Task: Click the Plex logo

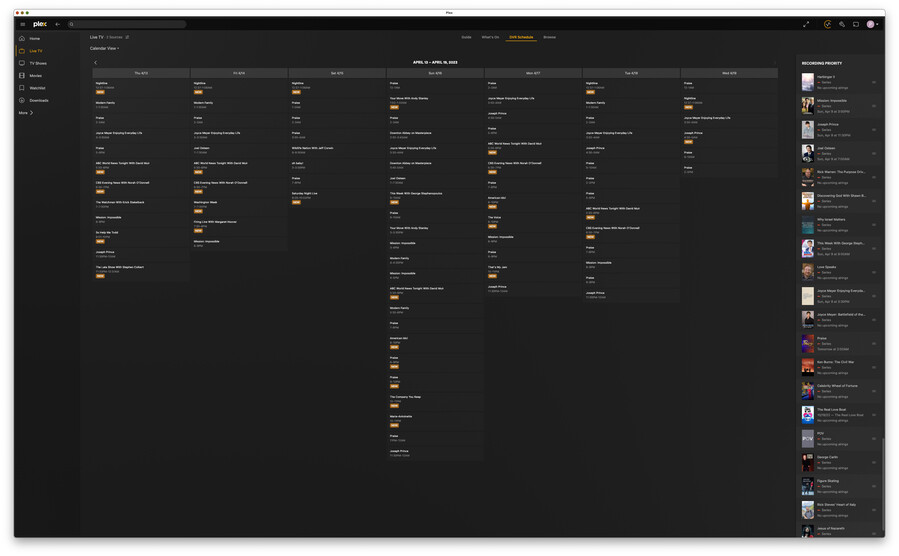Action: coord(40,24)
